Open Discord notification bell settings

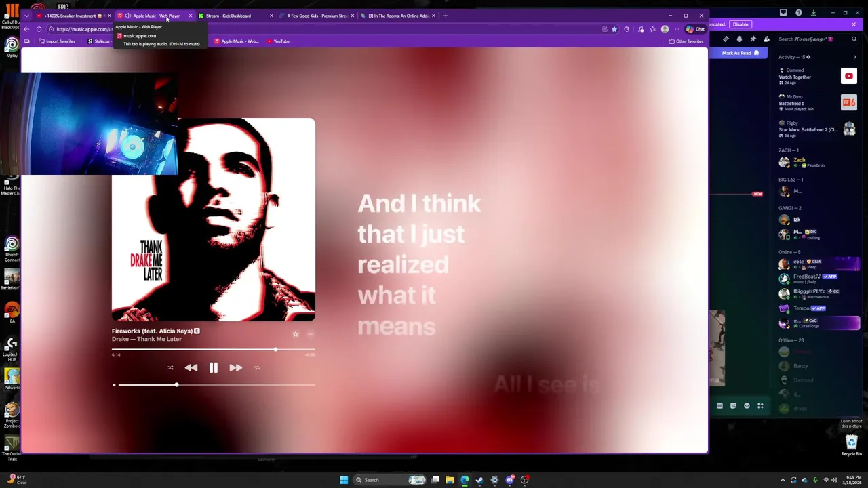point(739,39)
